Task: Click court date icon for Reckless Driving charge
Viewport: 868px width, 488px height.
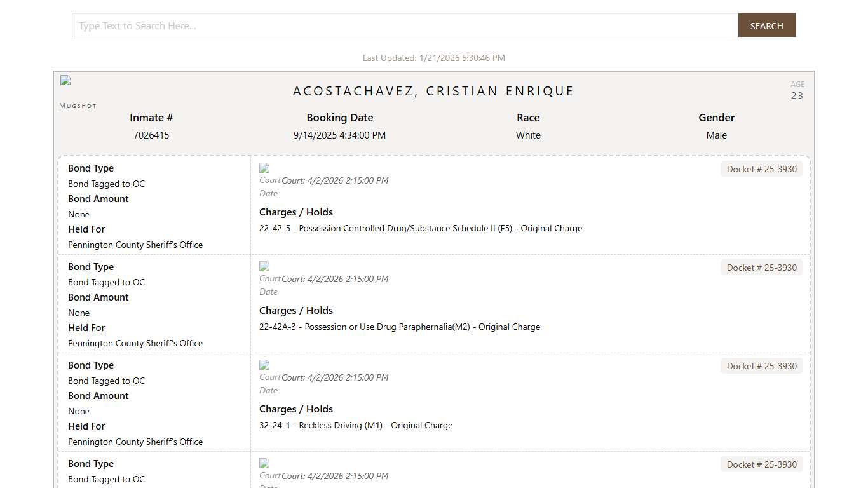Action: click(x=264, y=365)
